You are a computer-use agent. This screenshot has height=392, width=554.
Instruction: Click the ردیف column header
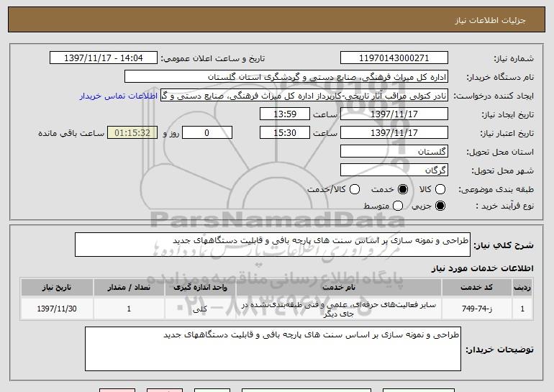[x=522, y=287]
